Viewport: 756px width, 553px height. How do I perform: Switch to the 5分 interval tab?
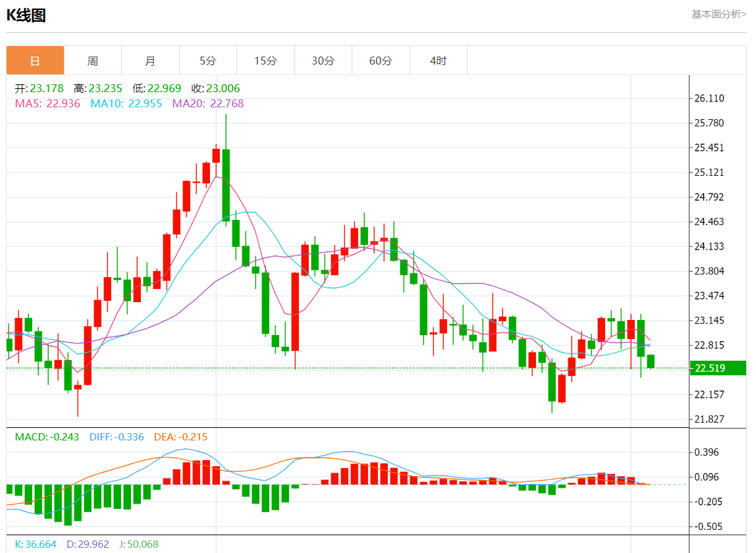(x=208, y=61)
